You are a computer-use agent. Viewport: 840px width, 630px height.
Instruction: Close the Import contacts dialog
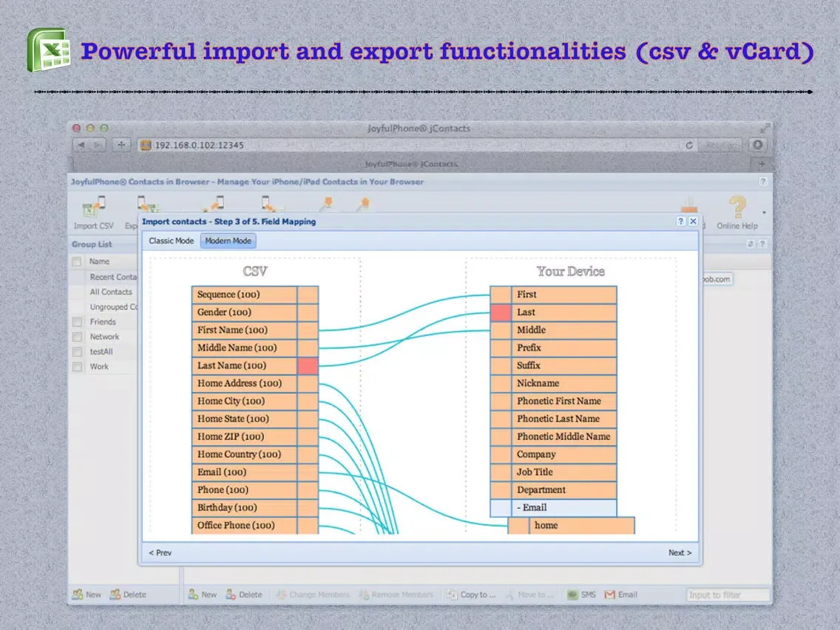tap(693, 221)
